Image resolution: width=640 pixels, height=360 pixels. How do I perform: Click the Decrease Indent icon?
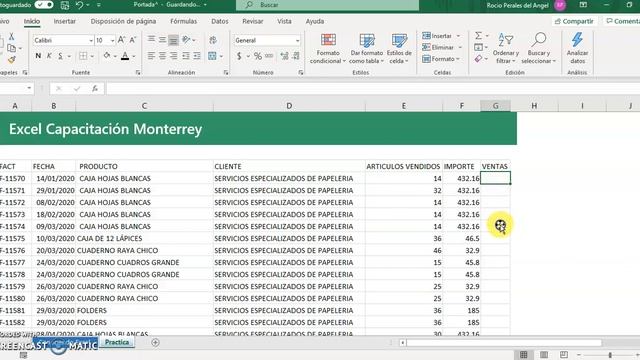186,56
